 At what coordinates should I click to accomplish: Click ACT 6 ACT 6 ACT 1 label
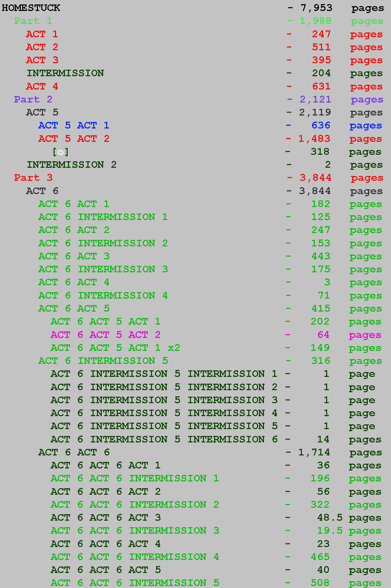pos(106,465)
